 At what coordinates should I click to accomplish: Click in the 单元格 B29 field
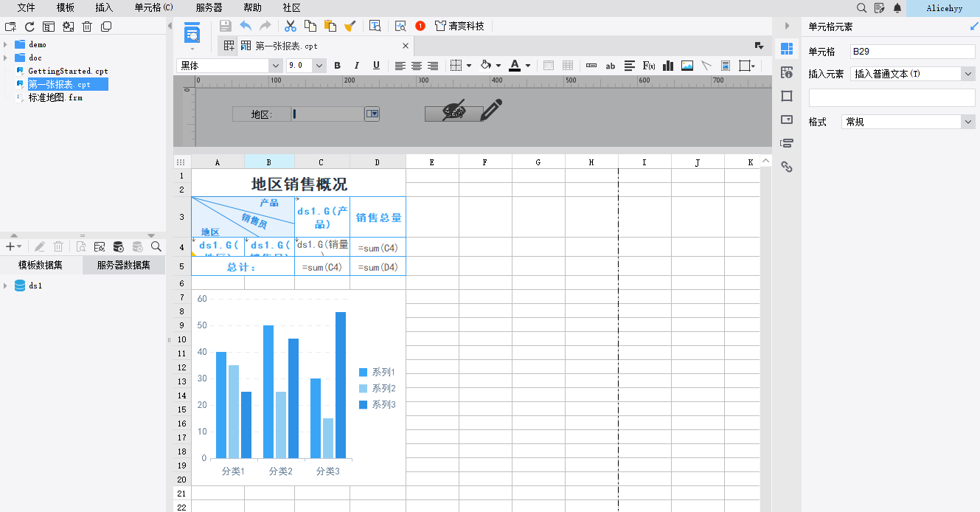pyautogui.click(x=912, y=52)
